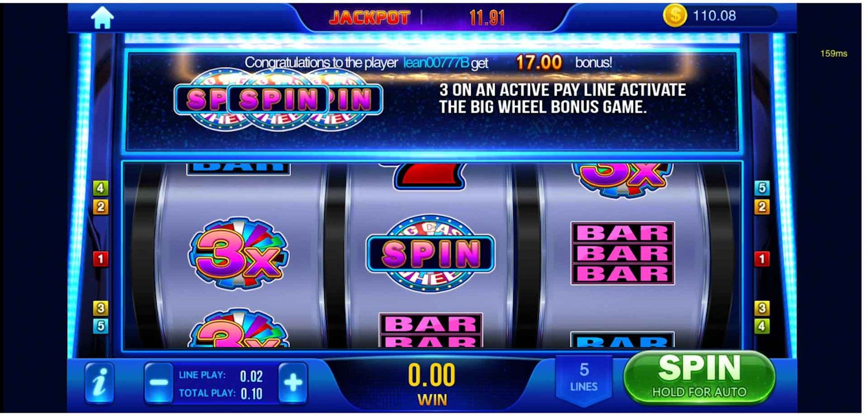Select the 3x wheel symbol on left reel

point(239,254)
